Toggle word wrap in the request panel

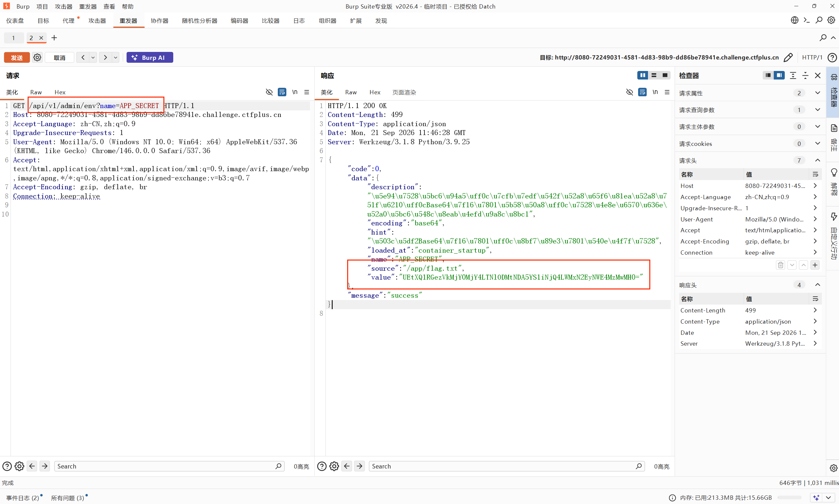pos(282,92)
